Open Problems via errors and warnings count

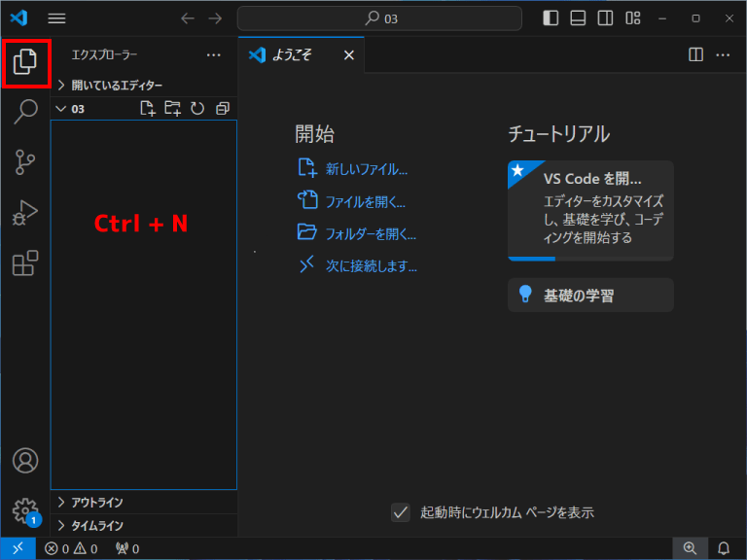tap(71, 549)
